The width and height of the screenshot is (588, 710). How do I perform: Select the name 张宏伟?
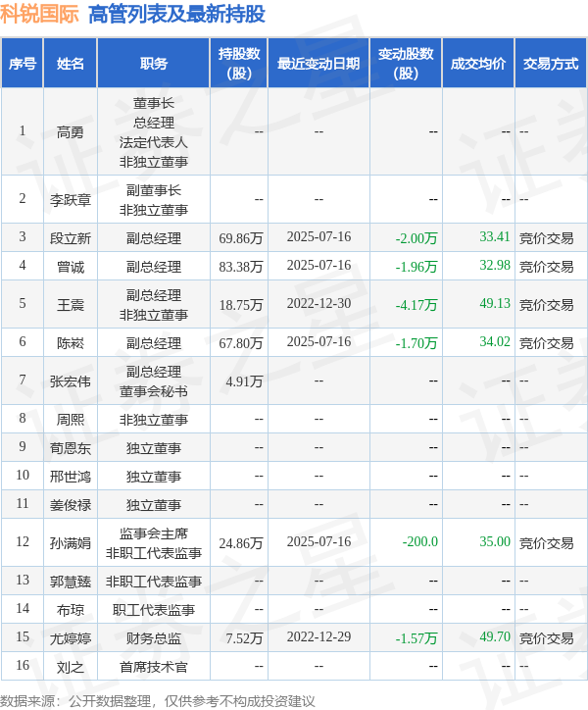tap(71, 381)
